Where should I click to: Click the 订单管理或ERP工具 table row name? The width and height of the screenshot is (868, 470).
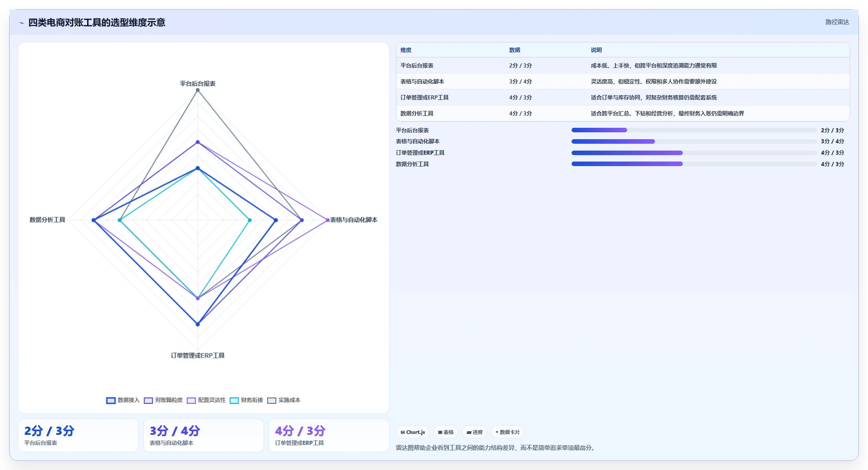click(425, 98)
